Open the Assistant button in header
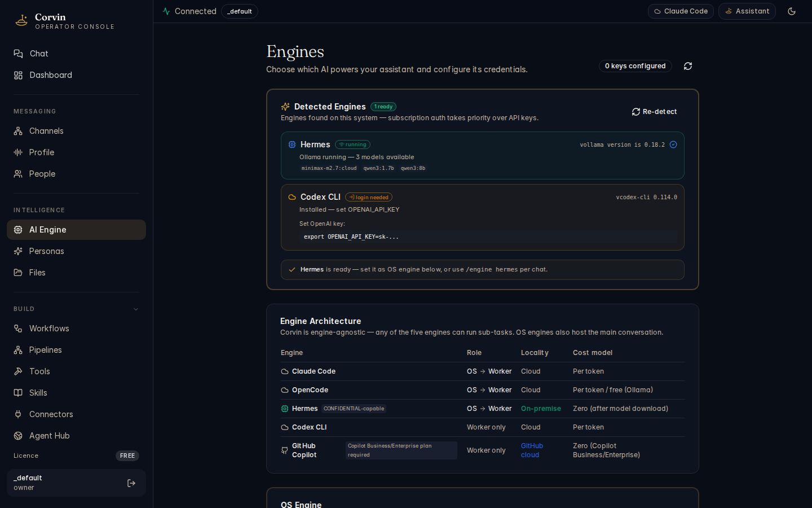 [747, 11]
